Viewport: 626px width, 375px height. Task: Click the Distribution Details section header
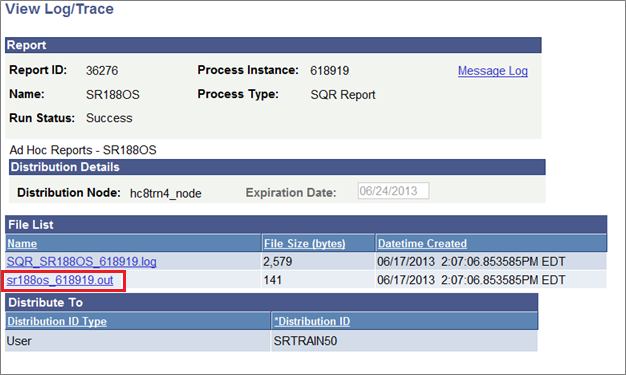(277, 167)
